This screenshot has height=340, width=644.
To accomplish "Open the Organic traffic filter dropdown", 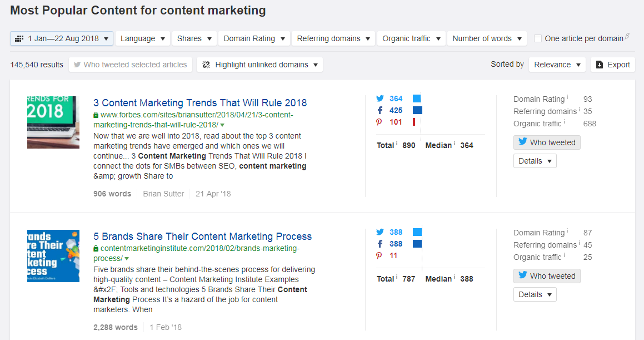I will pyautogui.click(x=411, y=38).
